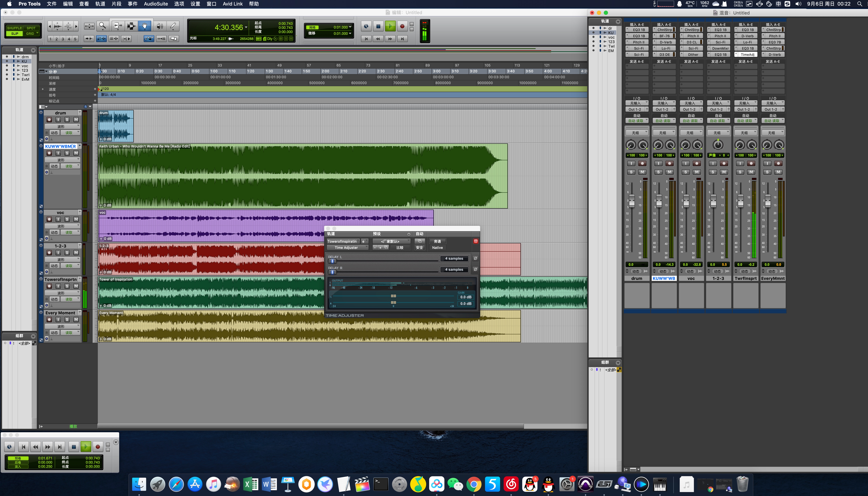Viewport: 868px width, 496px height.
Task: Click phase invert icon for Delay L
Action: click(476, 258)
